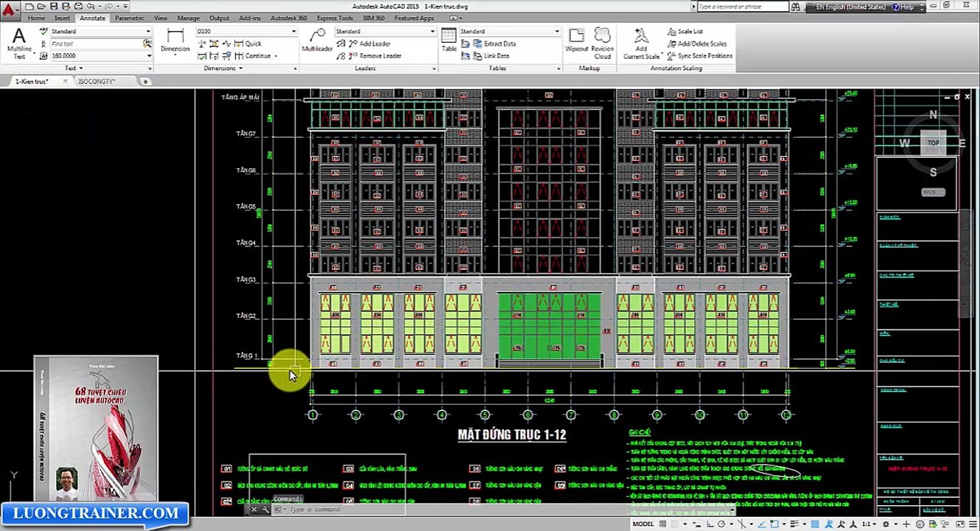
Task: Click the Save quick-access icon
Action: pos(54,7)
